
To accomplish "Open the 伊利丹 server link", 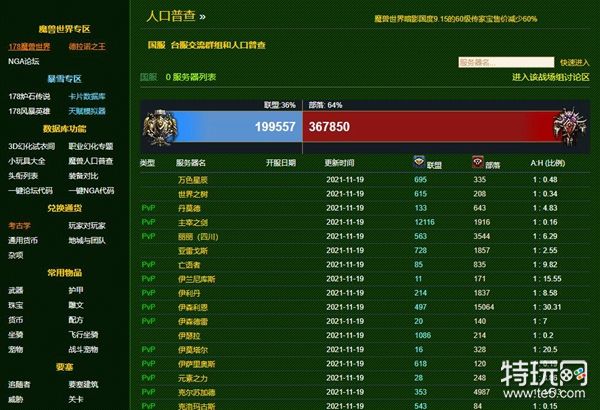I will click(189, 293).
